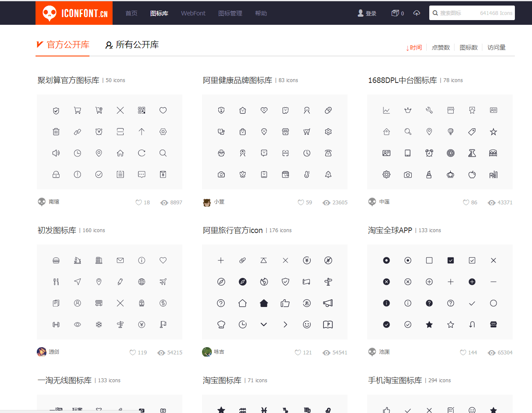532x413 pixels.
Task: Click line chart icon in 1688DPL library
Action: (x=386, y=110)
